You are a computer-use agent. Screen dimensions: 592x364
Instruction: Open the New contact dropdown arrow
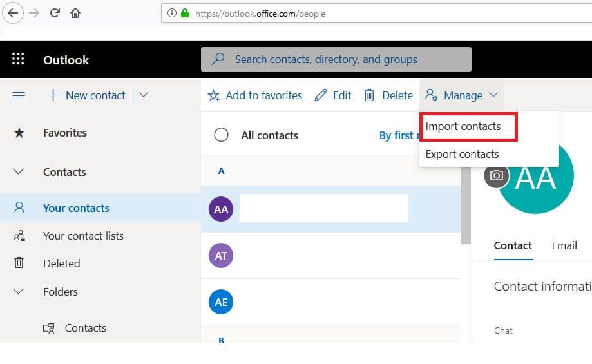(144, 95)
